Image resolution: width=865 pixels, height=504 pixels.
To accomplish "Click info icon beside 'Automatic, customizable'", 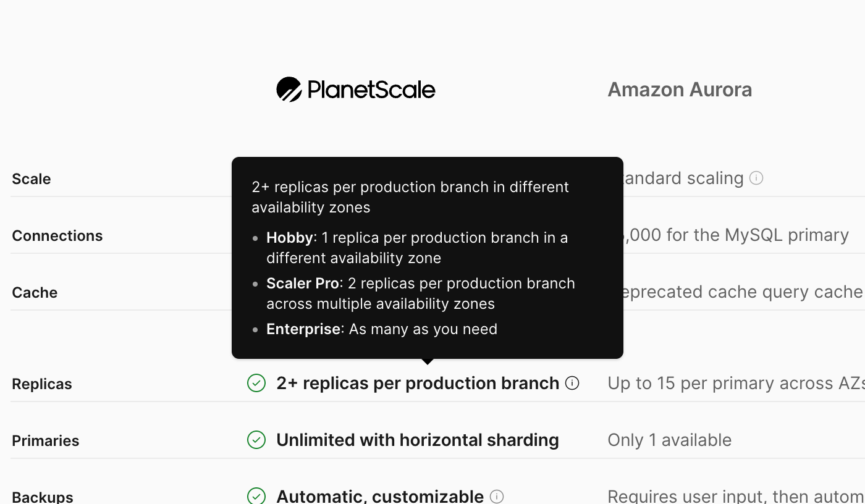I will click(497, 496).
